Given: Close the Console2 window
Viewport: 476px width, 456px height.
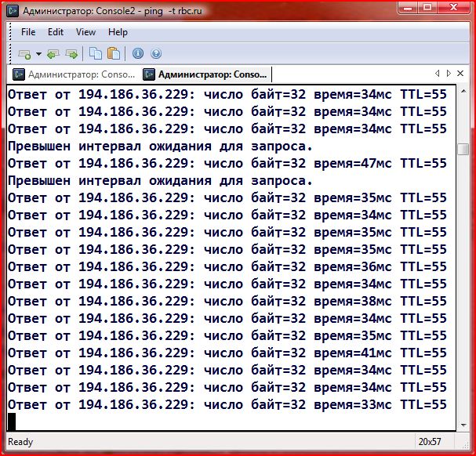Looking at the screenshot, I should point(453,8).
